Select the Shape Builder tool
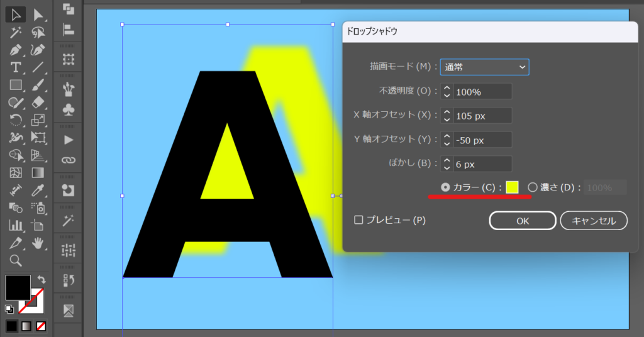This screenshot has height=337, width=644. (16, 155)
